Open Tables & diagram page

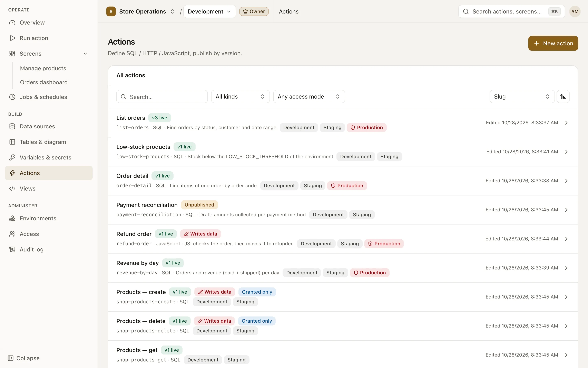point(49,142)
